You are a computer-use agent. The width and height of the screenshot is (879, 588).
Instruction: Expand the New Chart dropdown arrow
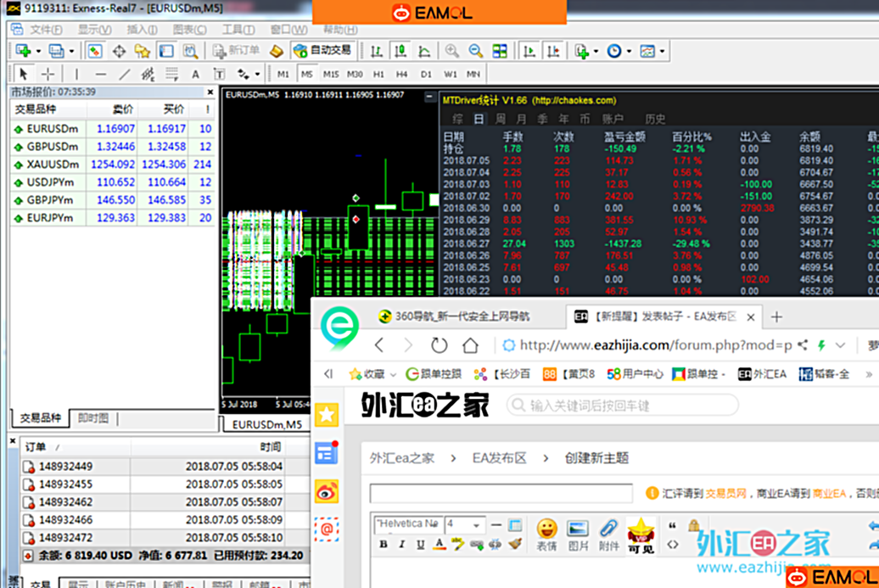[38, 52]
